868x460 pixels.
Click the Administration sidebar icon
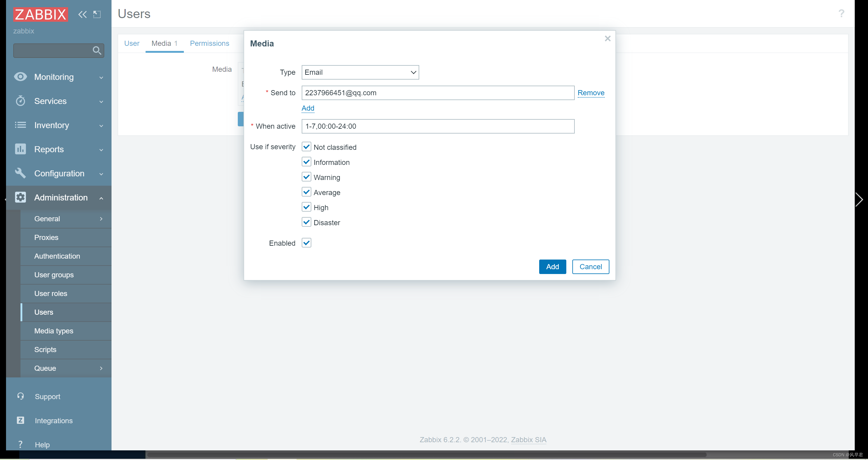click(x=20, y=197)
